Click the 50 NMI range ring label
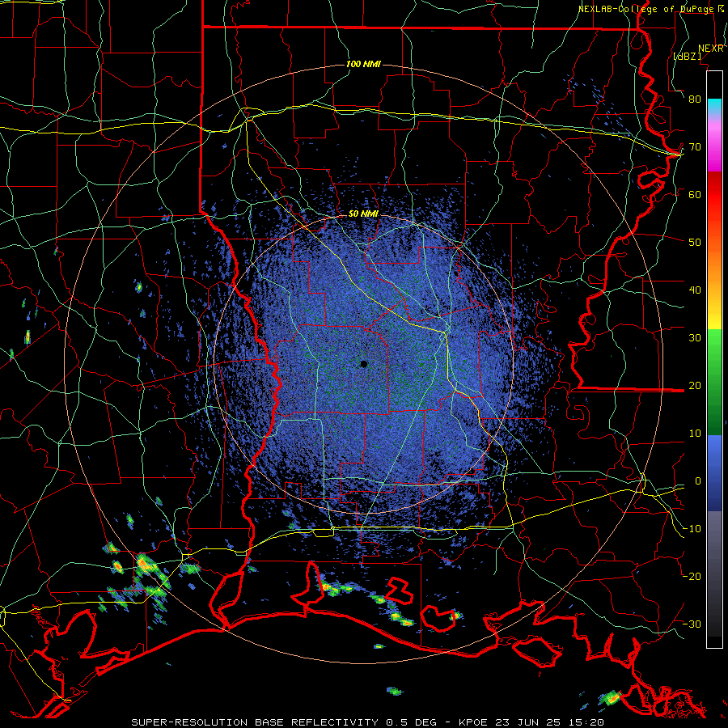This screenshot has height=728, width=728. pos(363,214)
